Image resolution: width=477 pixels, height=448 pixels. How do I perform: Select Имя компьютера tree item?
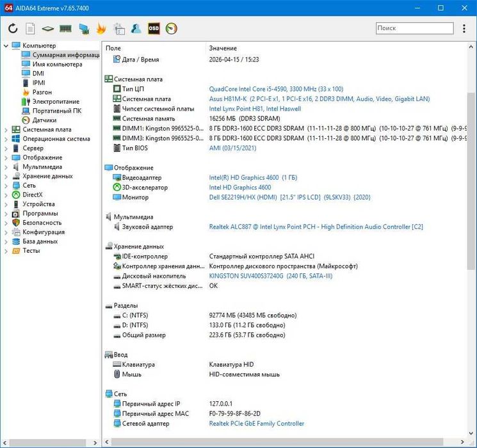[x=52, y=64]
